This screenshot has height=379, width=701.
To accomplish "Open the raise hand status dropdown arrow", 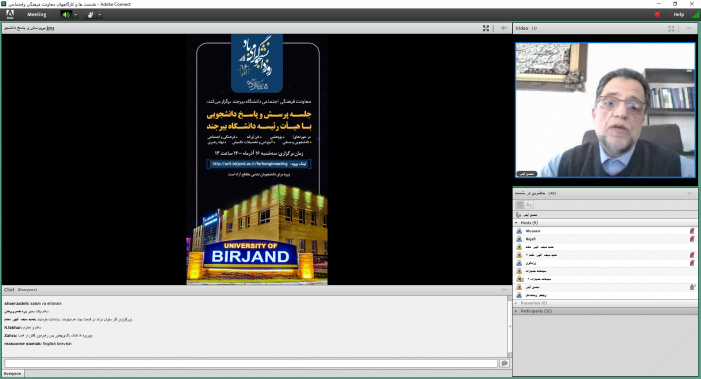I will click(99, 15).
